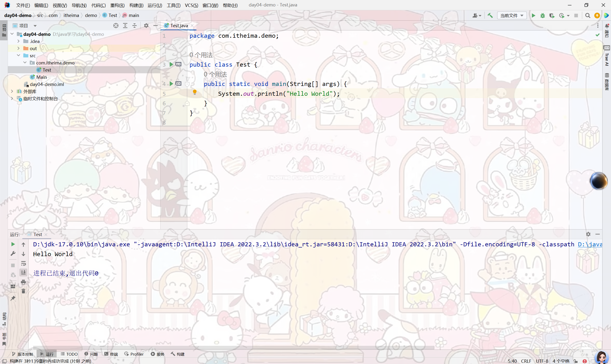Click the orange IDE update arrow icon
This screenshot has height=364, width=611.
[x=597, y=16]
